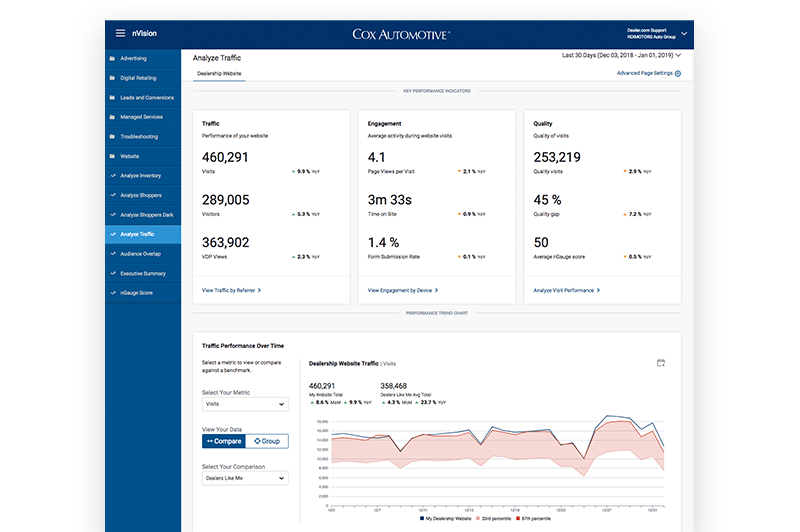This screenshot has width=800, height=532.
Task: Click the Website folder icon in sidebar
Action: tap(112, 156)
